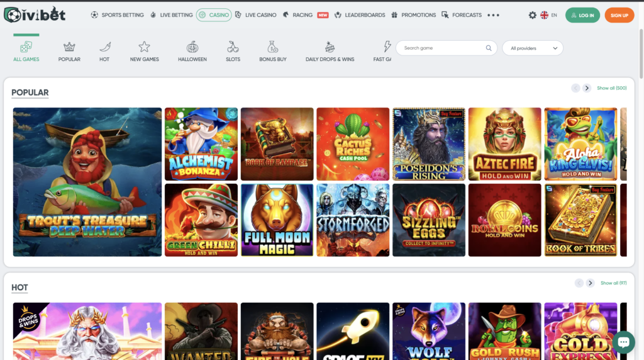Open Gold Rush Johnny Cash game
This screenshot has width=644, height=360.
[x=505, y=331]
